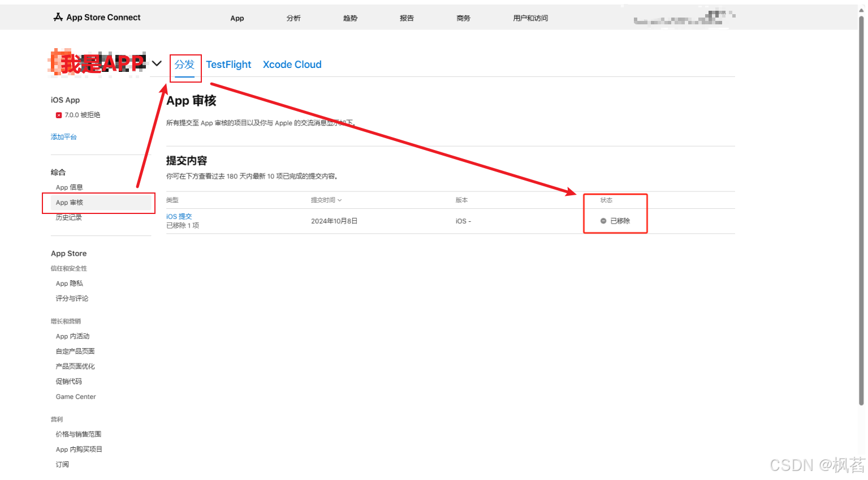Click the iOS - version cell
Viewport: 868px width, 480px height.
(x=463, y=221)
